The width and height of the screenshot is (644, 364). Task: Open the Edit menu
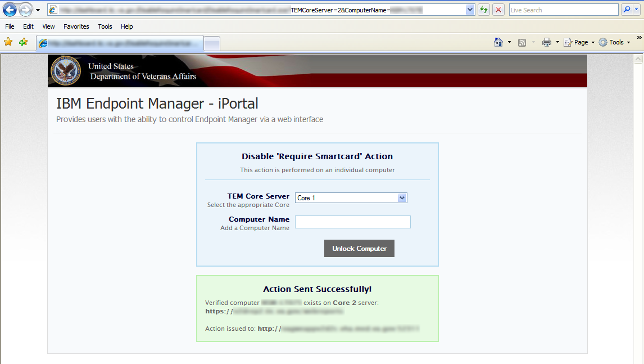tap(28, 26)
